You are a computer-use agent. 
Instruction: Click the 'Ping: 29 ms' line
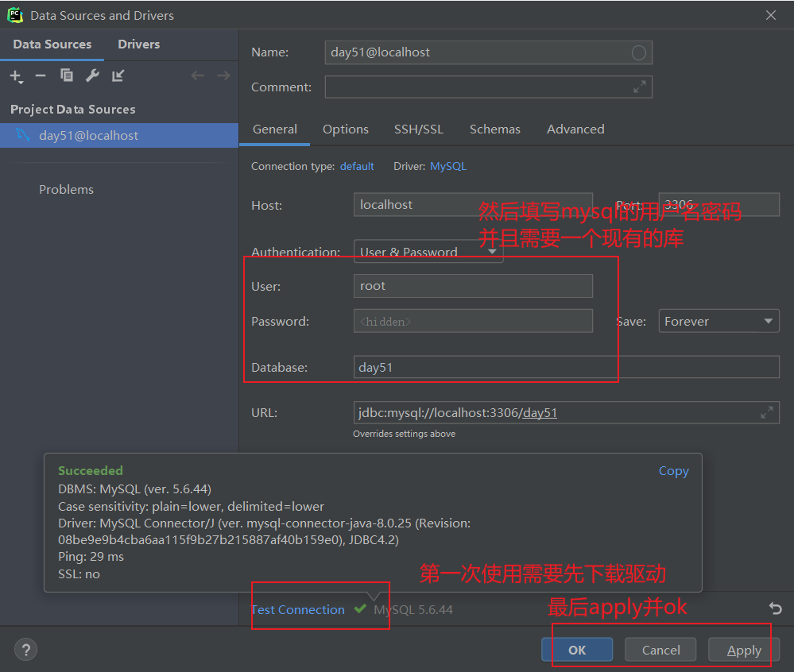(91, 557)
